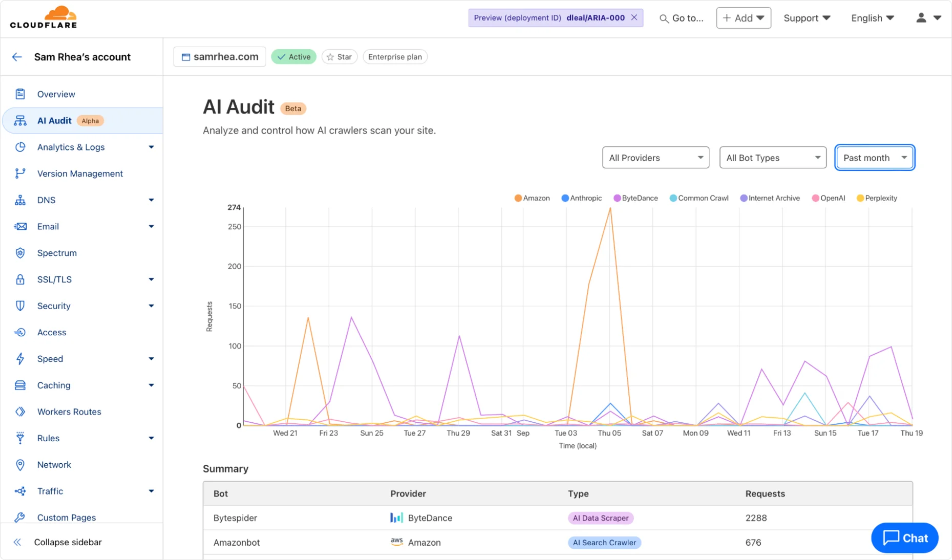This screenshot has width=952, height=560.
Task: Click the DNS network icon
Action: click(x=20, y=200)
